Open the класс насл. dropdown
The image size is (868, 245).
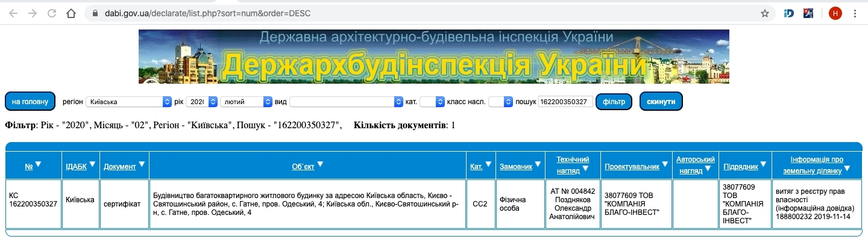(x=500, y=102)
